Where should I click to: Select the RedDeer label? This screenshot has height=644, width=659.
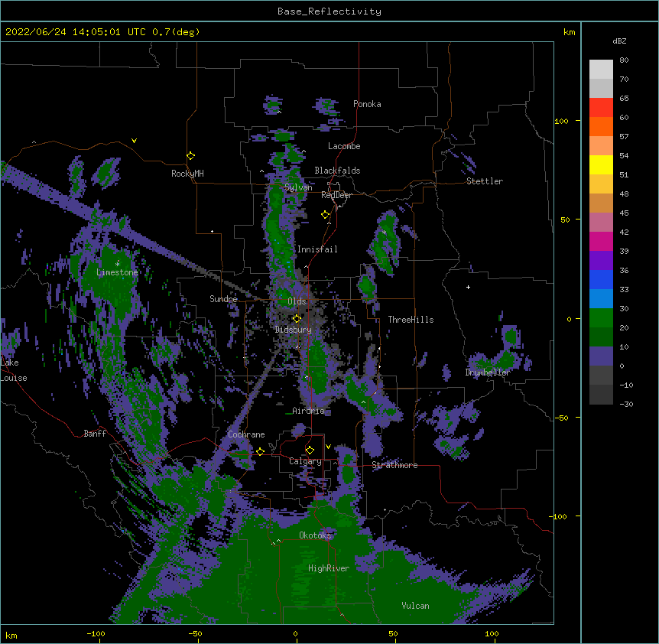coord(336,195)
